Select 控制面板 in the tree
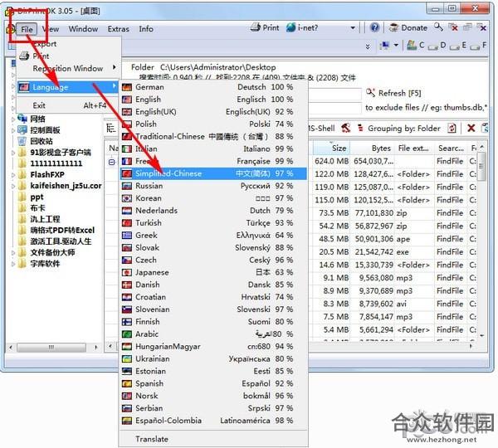Screen dimensions: 498x448 coord(45,130)
